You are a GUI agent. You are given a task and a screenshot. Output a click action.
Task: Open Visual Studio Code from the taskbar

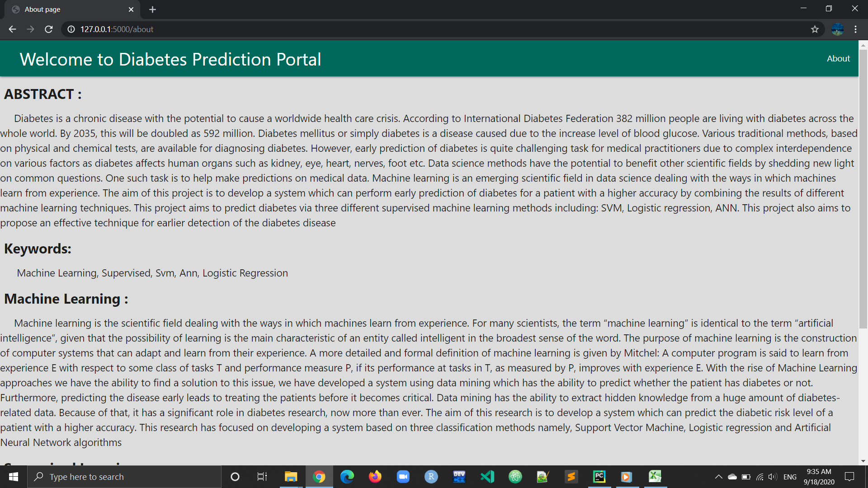coord(487,477)
